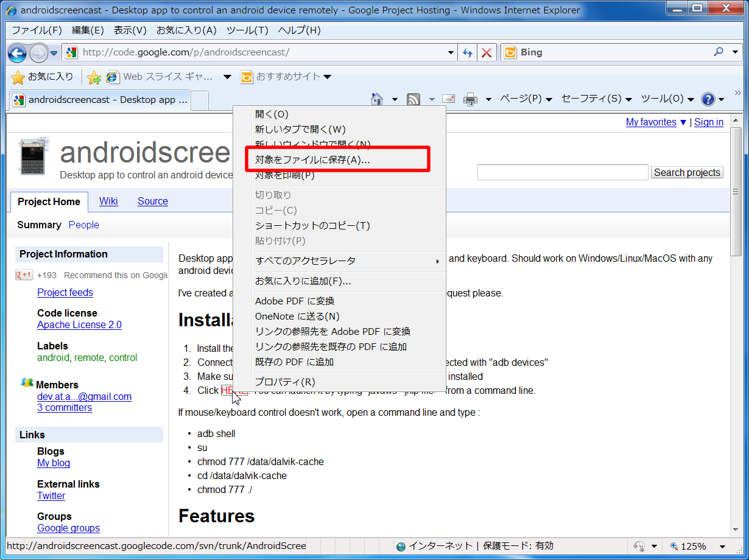
Task: Choose 開く(O) in context menu
Action: click(x=340, y=114)
